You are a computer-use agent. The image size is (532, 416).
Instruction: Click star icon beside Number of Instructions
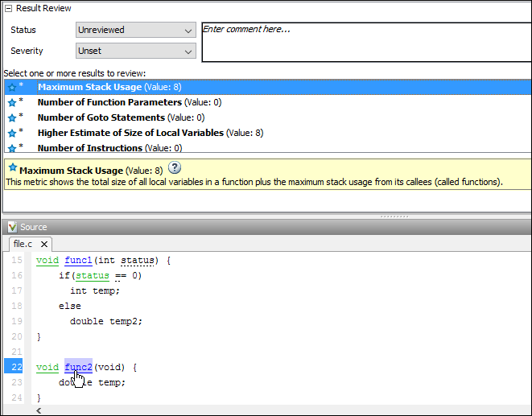point(11,148)
